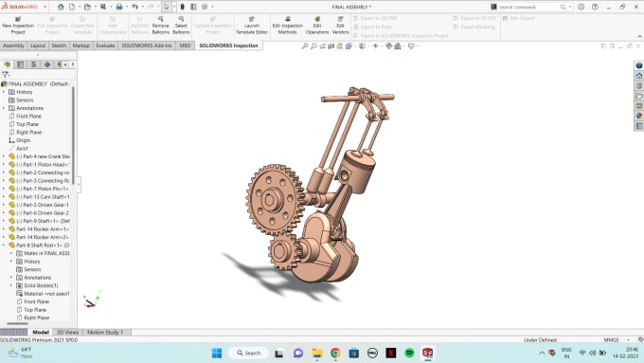Screen dimensions: 644x363
Task: Open View Settings monitor icon
Action: (411, 46)
